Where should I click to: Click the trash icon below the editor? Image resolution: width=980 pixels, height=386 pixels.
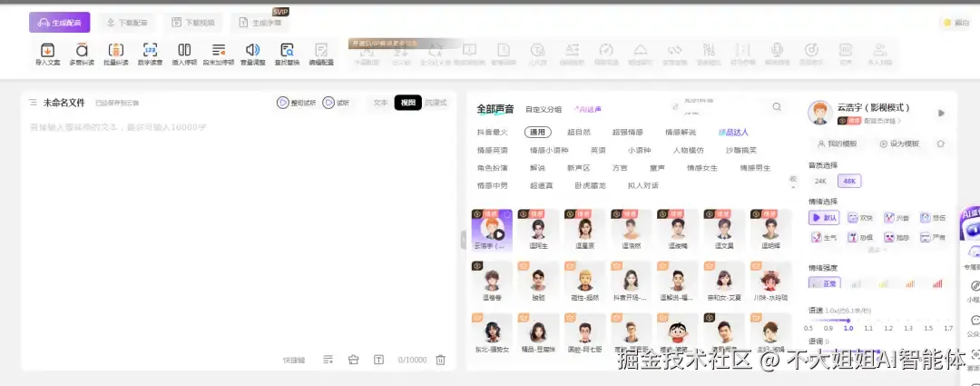[x=441, y=360]
